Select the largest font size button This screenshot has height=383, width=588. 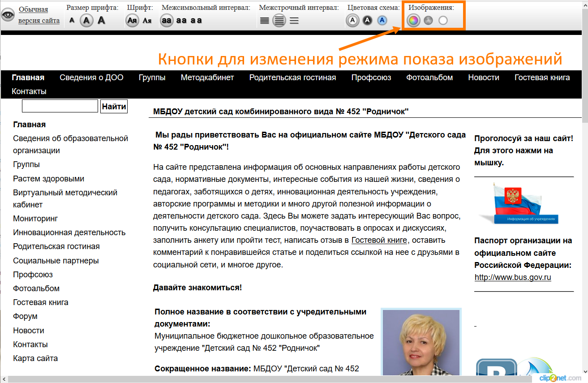pos(102,21)
